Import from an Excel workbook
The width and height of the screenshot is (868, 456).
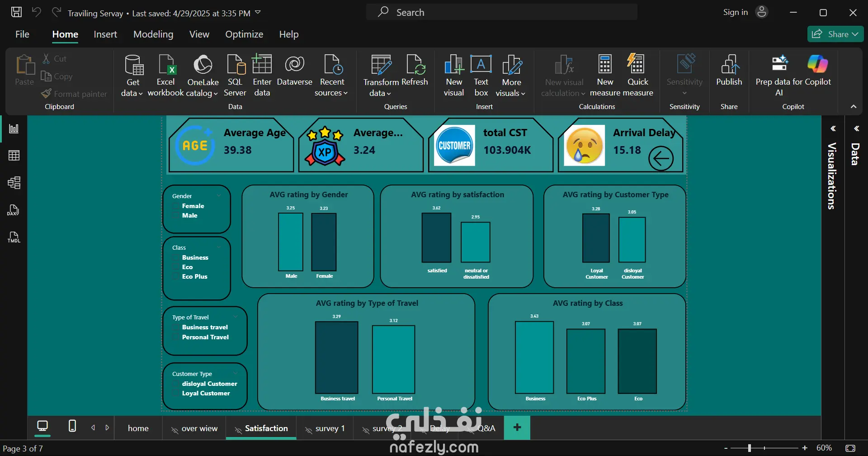166,76
